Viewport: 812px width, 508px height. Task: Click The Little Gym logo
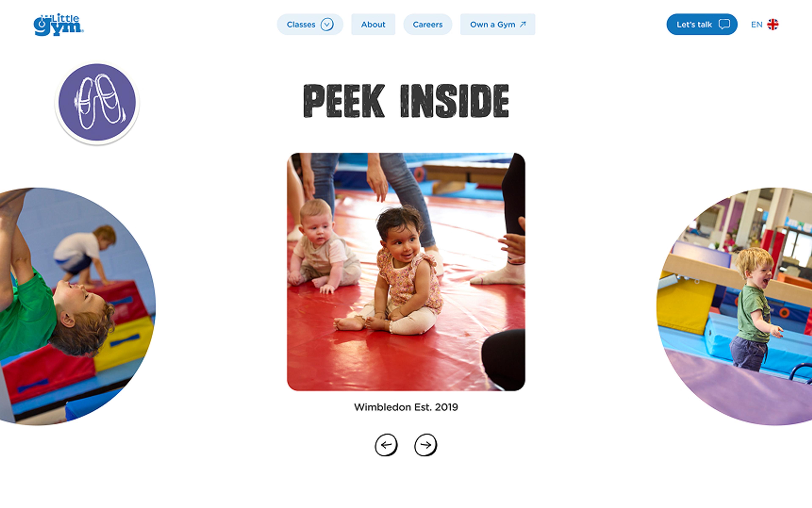pyautogui.click(x=59, y=25)
